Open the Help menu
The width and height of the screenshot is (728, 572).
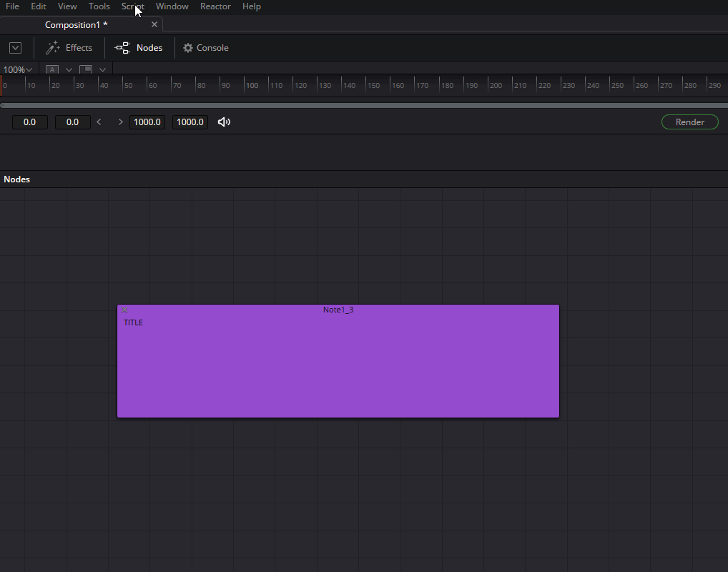point(252,6)
